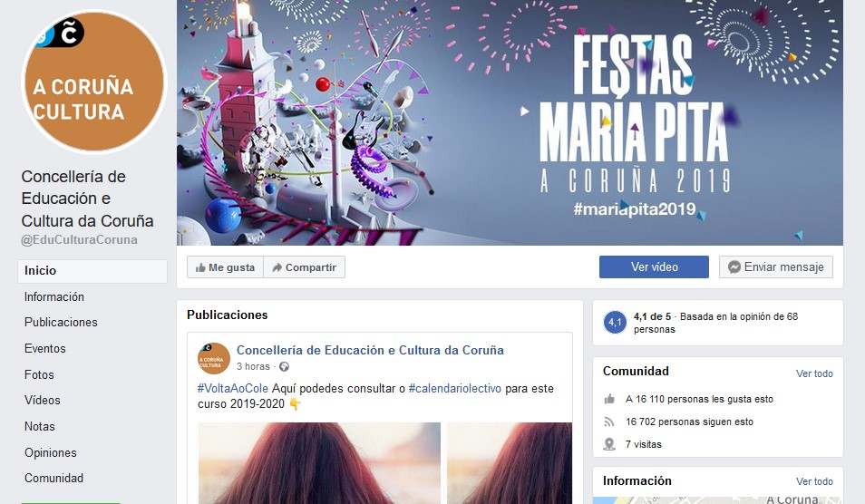
Task: Click Ver todo next to Información
Action: point(814,481)
